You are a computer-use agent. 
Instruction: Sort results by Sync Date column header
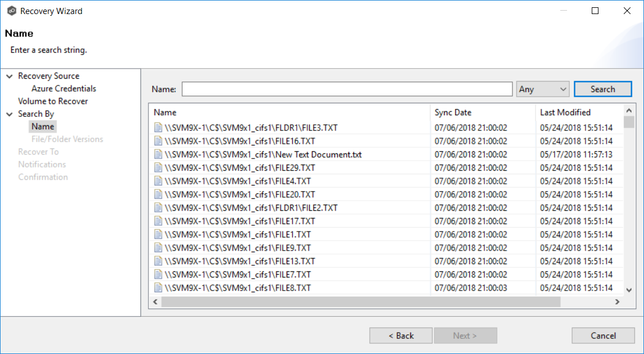point(453,112)
